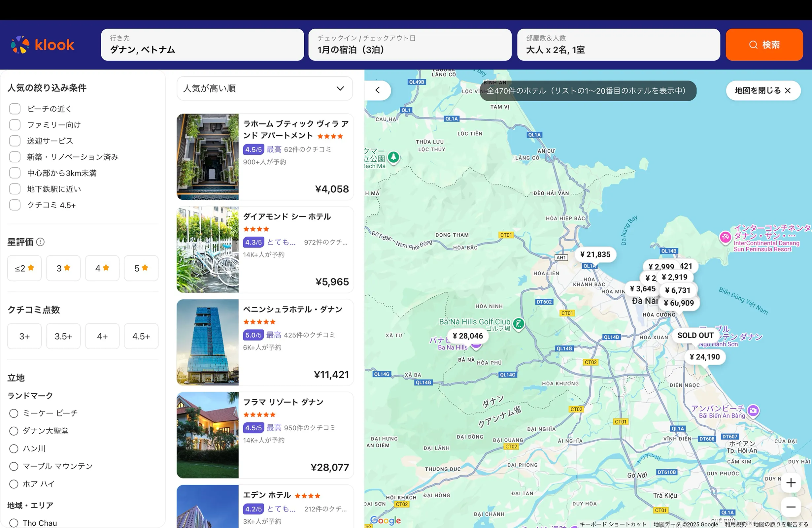This screenshot has height=528, width=812.
Task: Open the 人気が高い順 sort dropdown
Action: tap(265, 88)
